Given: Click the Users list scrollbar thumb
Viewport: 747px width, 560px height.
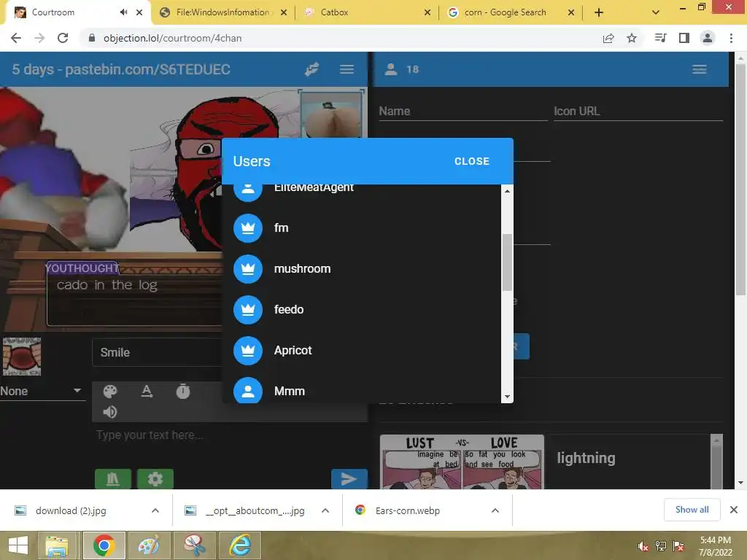Looking at the screenshot, I should (508, 262).
